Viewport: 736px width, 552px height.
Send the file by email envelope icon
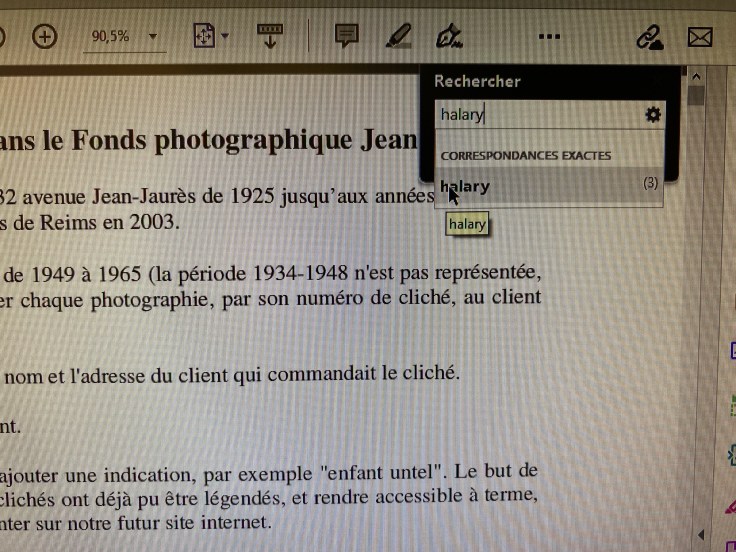click(x=700, y=38)
